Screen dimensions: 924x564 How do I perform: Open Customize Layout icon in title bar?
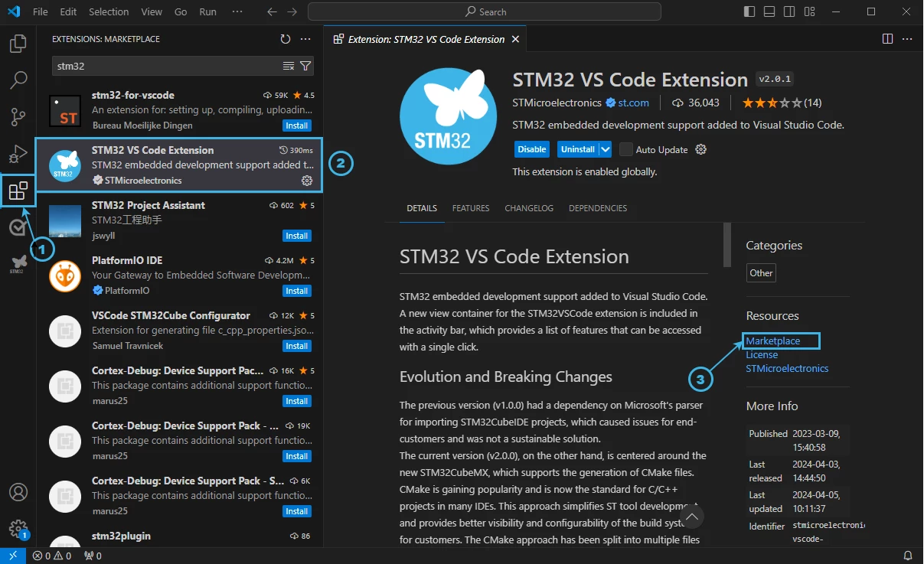(809, 11)
